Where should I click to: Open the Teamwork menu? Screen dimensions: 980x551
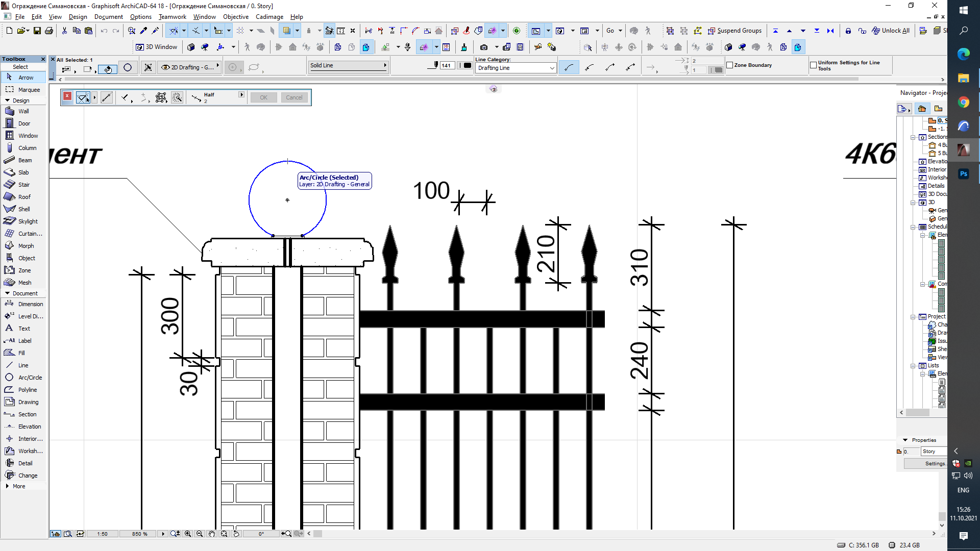click(173, 17)
